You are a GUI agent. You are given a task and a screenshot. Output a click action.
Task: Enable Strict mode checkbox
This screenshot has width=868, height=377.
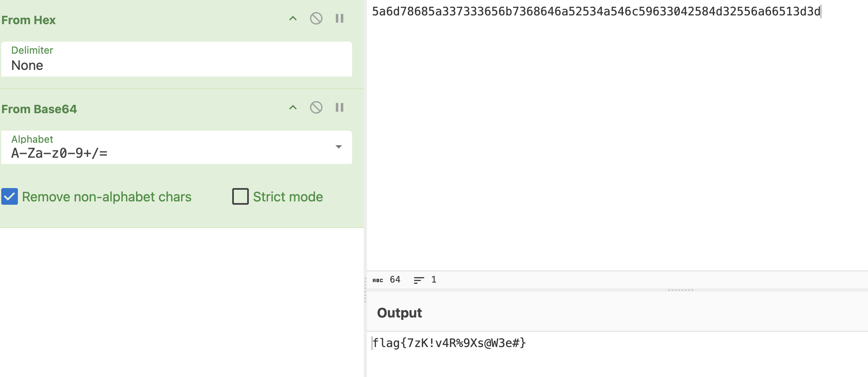pos(241,197)
